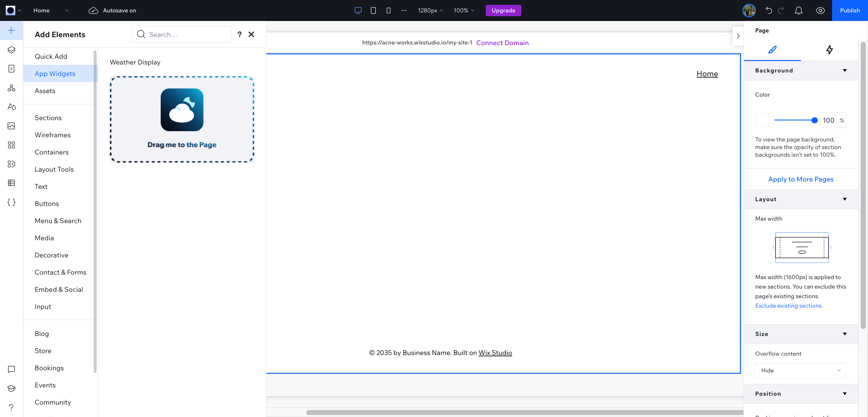The width and height of the screenshot is (868, 417).
Task: Click the canvas horizontal scrollbar
Action: click(524, 413)
